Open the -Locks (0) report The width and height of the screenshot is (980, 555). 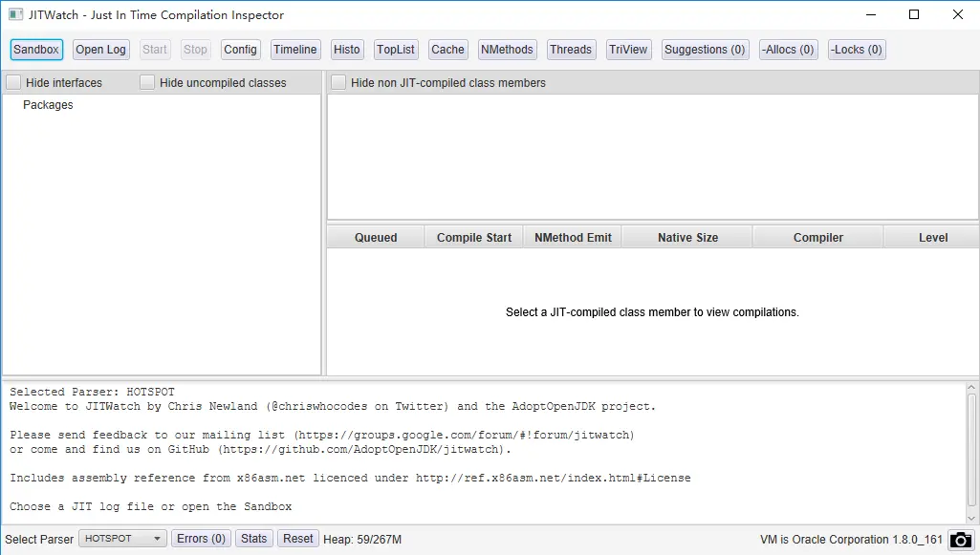coord(857,50)
